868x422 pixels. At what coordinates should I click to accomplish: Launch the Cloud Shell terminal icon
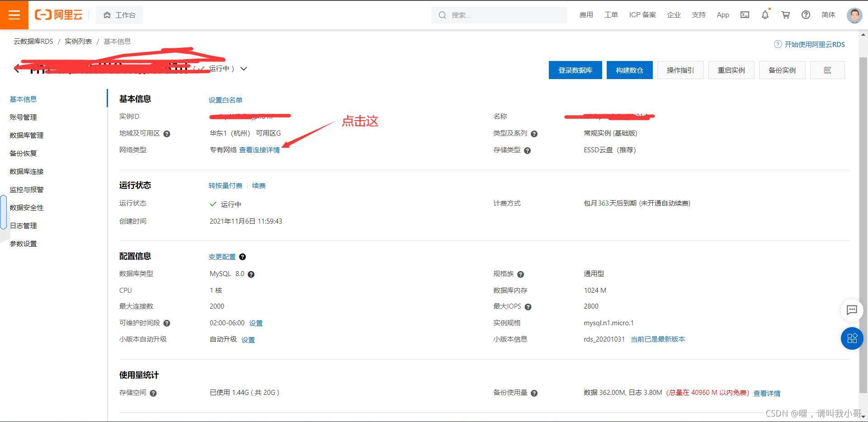(x=745, y=15)
